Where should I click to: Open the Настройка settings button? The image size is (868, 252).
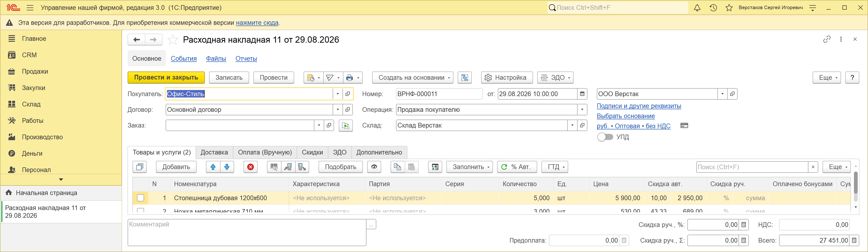click(507, 78)
